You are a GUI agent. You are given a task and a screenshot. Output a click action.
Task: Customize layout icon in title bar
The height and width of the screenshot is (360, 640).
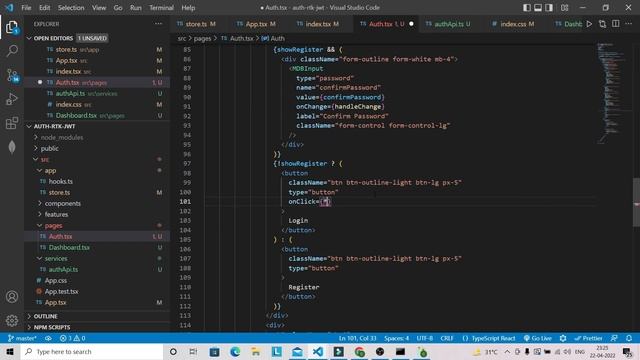coord(564,8)
